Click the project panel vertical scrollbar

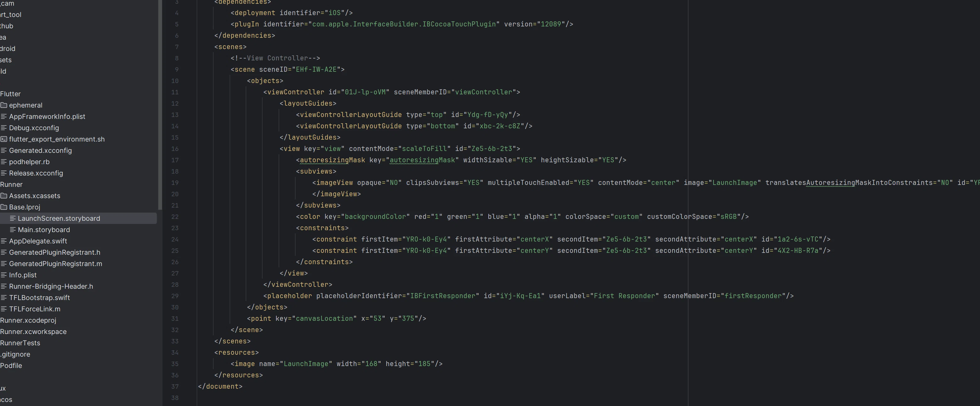(x=160, y=105)
